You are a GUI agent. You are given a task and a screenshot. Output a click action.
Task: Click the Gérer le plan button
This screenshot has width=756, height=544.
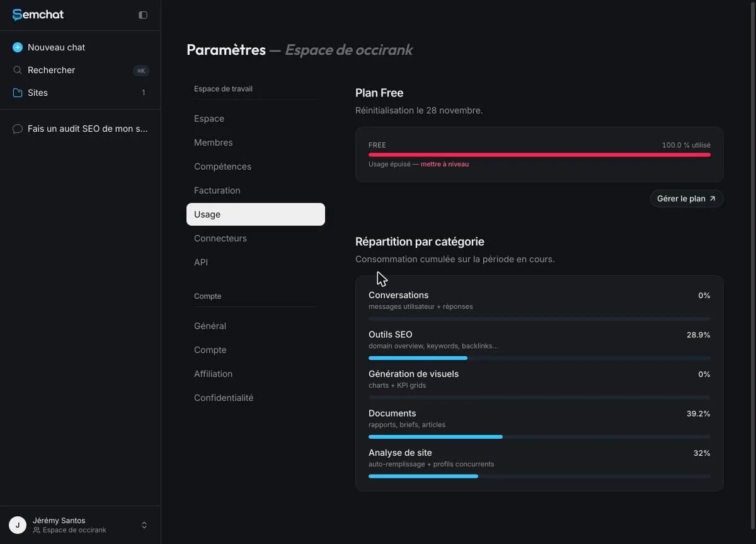click(x=687, y=199)
